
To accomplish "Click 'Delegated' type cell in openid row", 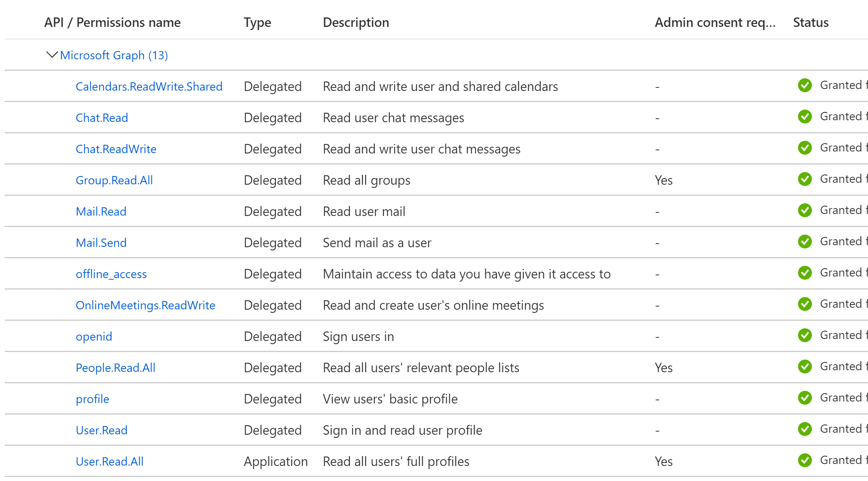I will pos(273,337).
